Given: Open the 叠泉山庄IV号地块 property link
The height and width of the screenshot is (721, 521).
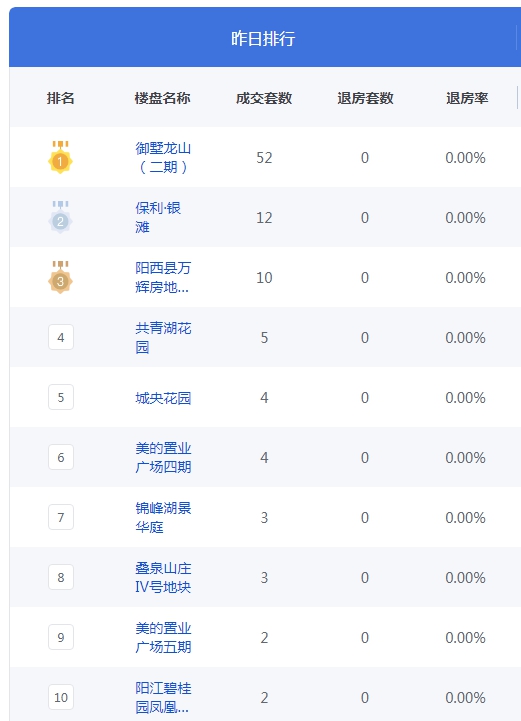Looking at the screenshot, I should [163, 578].
